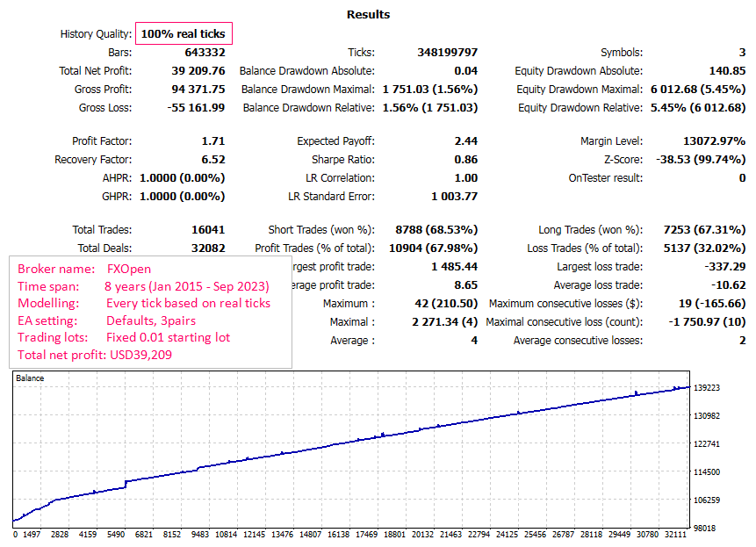Click Loss Trades value 5137 (32.02%)

coord(704,248)
